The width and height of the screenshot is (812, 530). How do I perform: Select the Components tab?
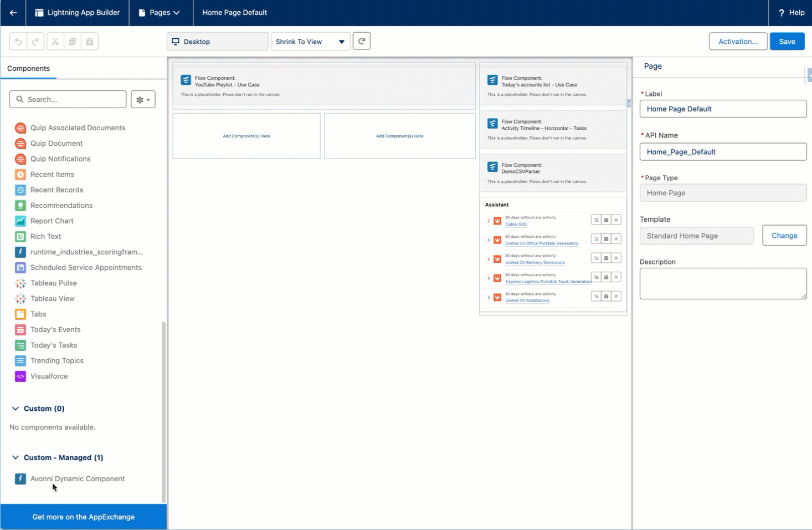point(28,69)
